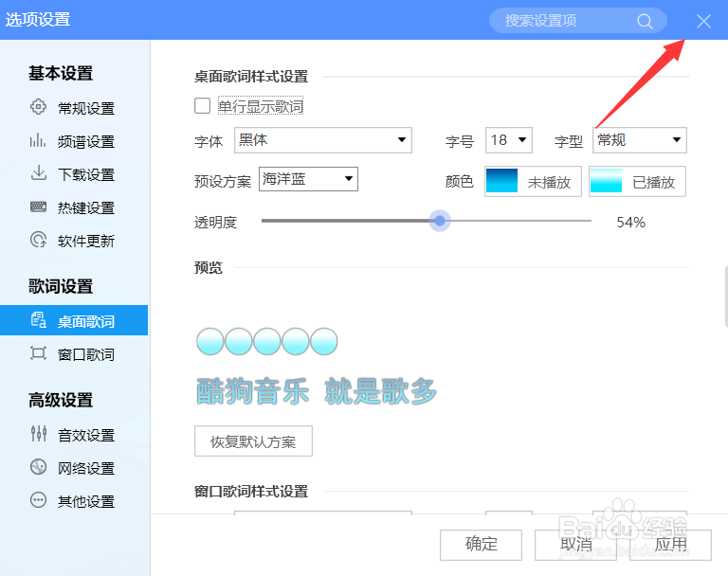The height and width of the screenshot is (576, 728).
Task: Click the 频谱设置 spectrum bars icon
Action: tap(38, 140)
